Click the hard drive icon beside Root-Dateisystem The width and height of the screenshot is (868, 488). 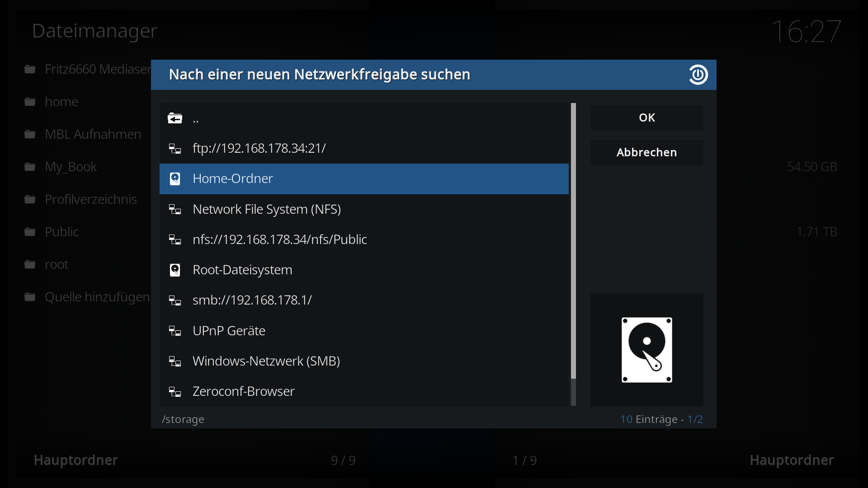pos(175,270)
